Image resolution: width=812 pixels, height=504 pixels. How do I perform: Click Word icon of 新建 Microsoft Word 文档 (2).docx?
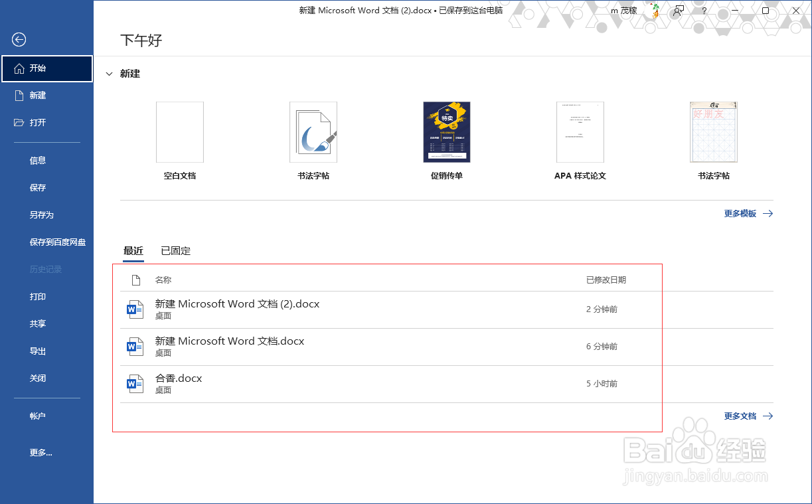click(135, 309)
